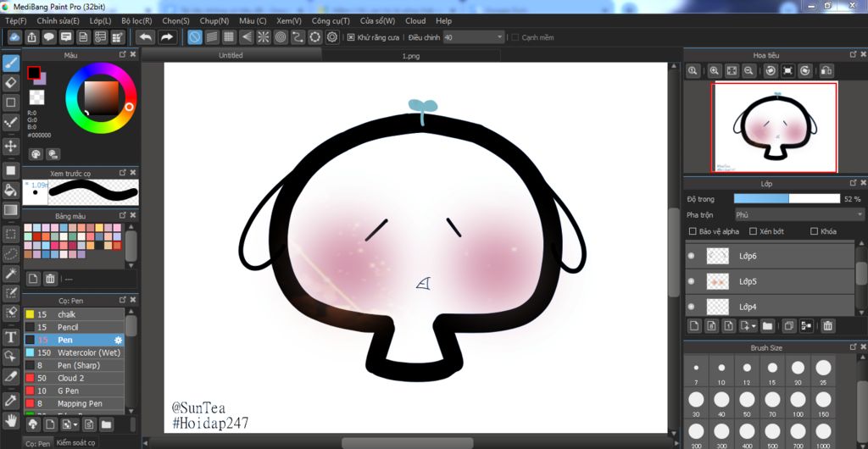Enable the curve snap guide
Viewport: 868px width, 449px height.
298,37
